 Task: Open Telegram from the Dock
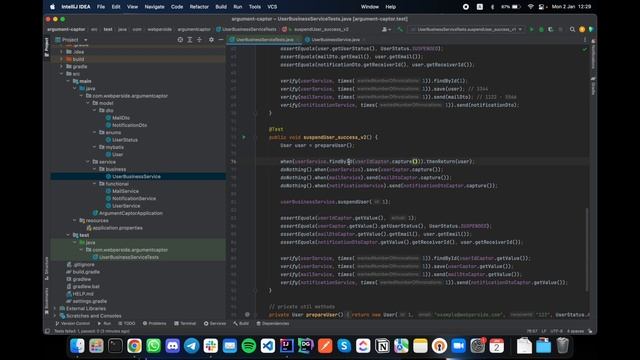tap(191, 346)
